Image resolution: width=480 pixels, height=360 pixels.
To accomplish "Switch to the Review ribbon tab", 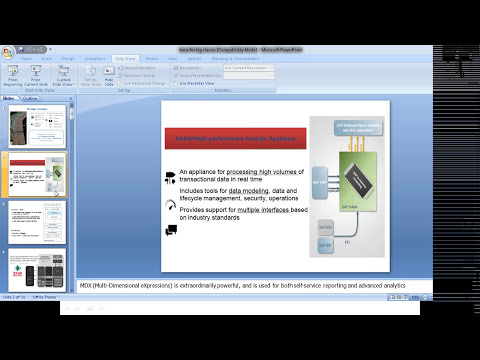I will pyautogui.click(x=152, y=59).
